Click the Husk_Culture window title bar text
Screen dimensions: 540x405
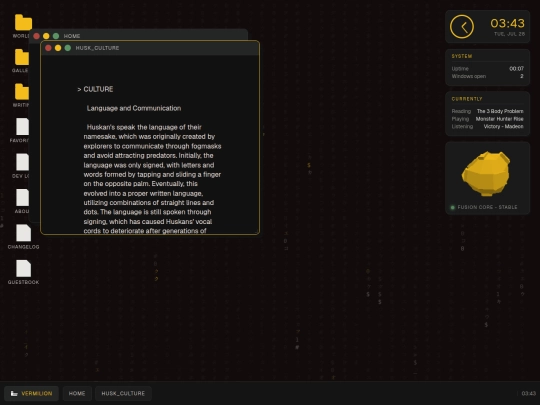(x=97, y=48)
